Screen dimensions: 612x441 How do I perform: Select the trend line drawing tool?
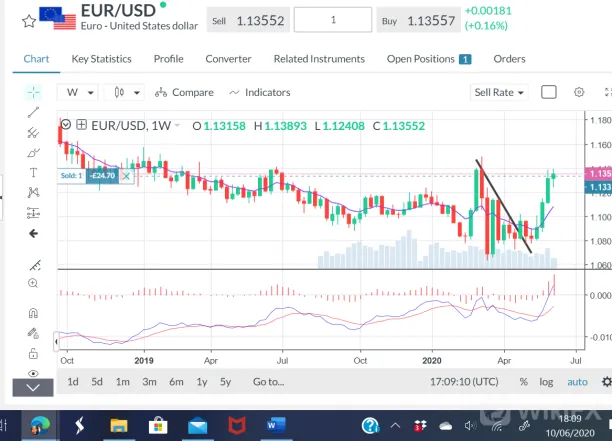tap(34, 112)
